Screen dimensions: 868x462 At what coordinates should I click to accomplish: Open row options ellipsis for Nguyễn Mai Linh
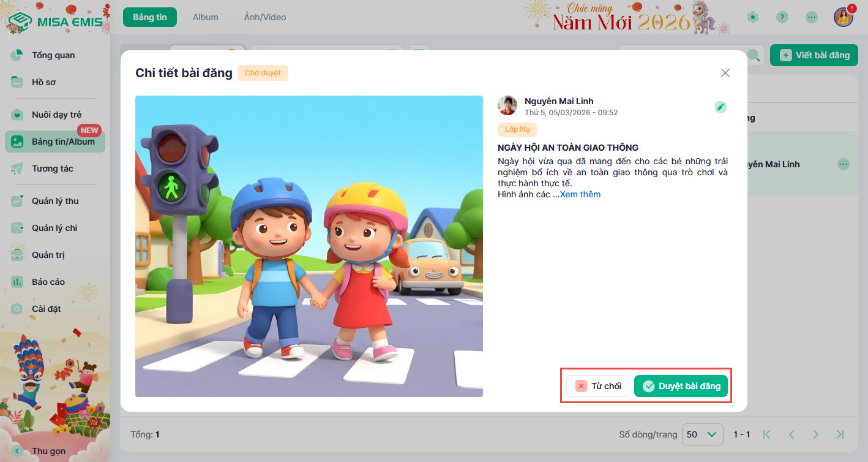tap(844, 164)
